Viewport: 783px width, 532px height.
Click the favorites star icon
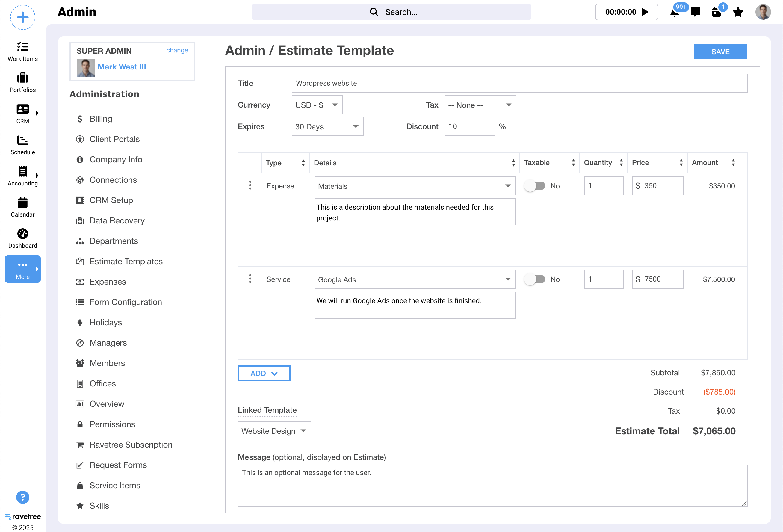[x=738, y=13]
